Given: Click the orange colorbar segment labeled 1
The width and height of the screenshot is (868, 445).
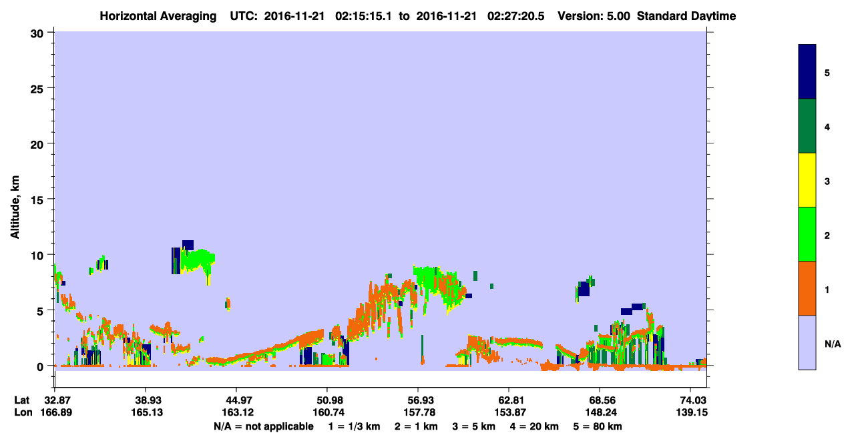Looking at the screenshot, I should pyautogui.click(x=807, y=288).
